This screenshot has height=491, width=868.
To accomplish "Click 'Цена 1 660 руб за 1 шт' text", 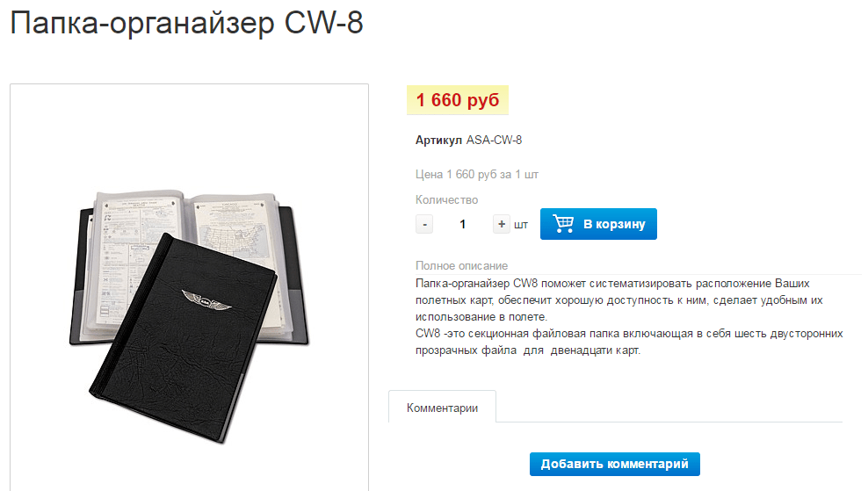I will pyautogui.click(x=477, y=175).
